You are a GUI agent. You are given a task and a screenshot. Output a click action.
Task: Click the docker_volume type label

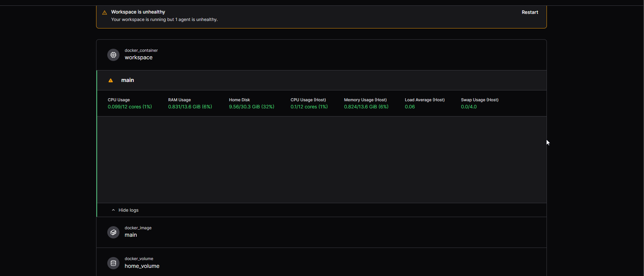[x=139, y=259]
